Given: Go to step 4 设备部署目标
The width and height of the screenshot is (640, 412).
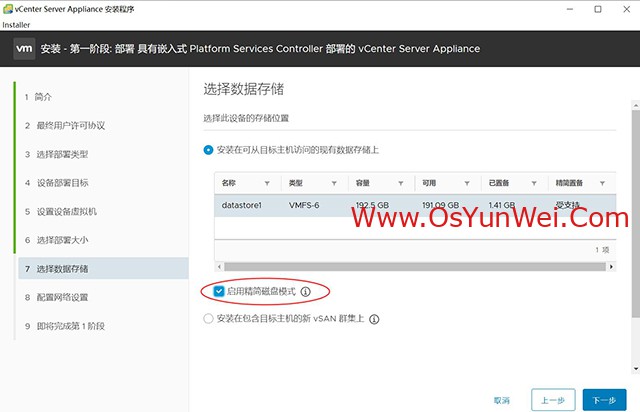Looking at the screenshot, I should pos(56,183).
